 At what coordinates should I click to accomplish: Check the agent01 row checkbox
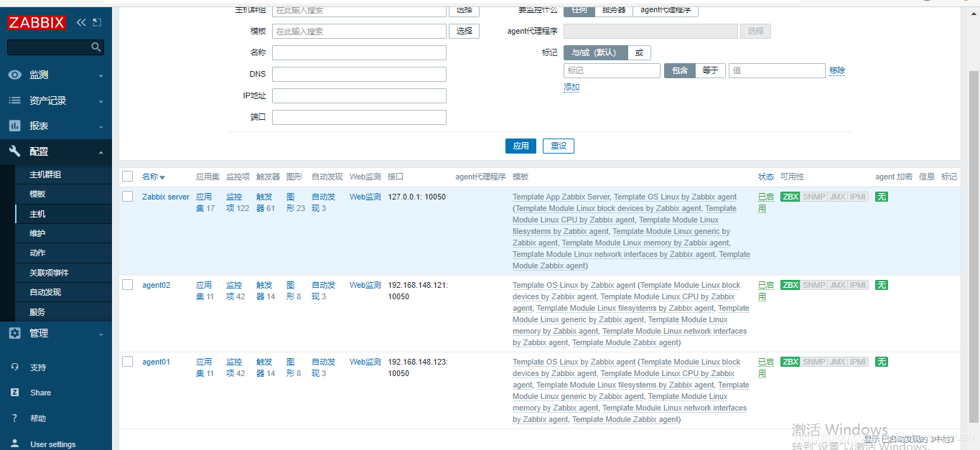128,362
